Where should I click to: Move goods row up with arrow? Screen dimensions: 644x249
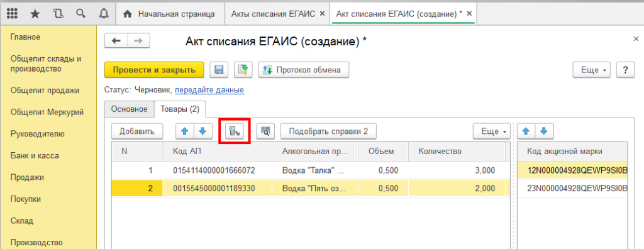pos(184,131)
